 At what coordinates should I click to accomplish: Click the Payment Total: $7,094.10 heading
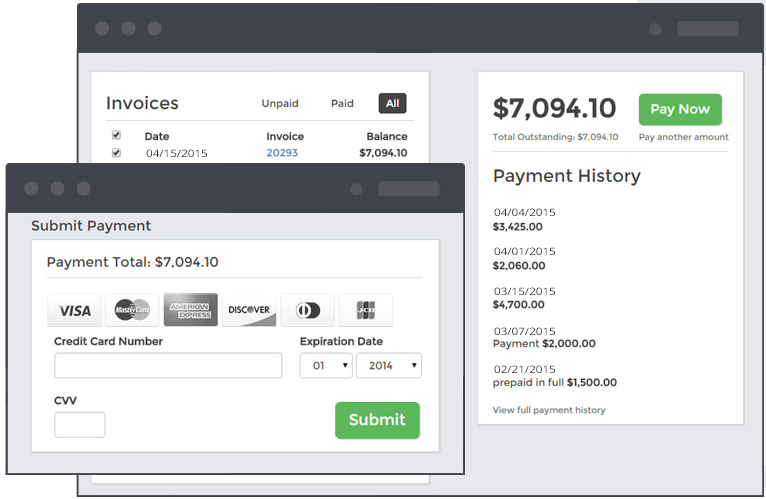(132, 262)
